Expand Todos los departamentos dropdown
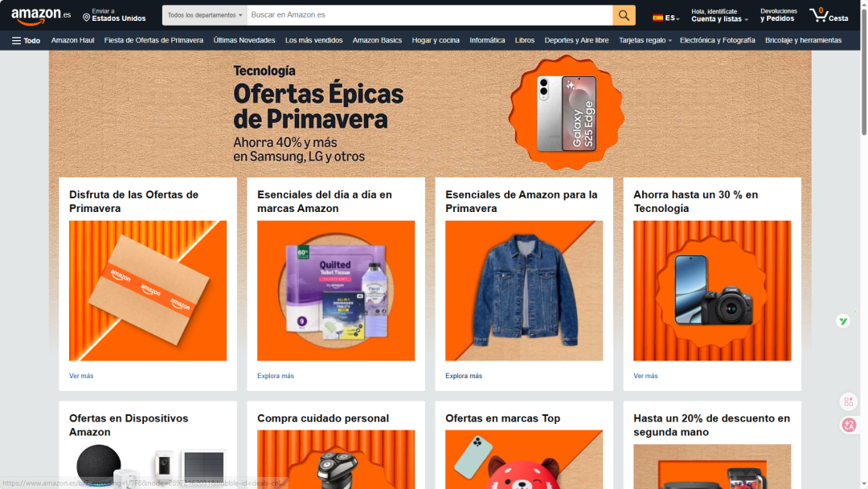The height and width of the screenshot is (489, 868). tap(205, 15)
